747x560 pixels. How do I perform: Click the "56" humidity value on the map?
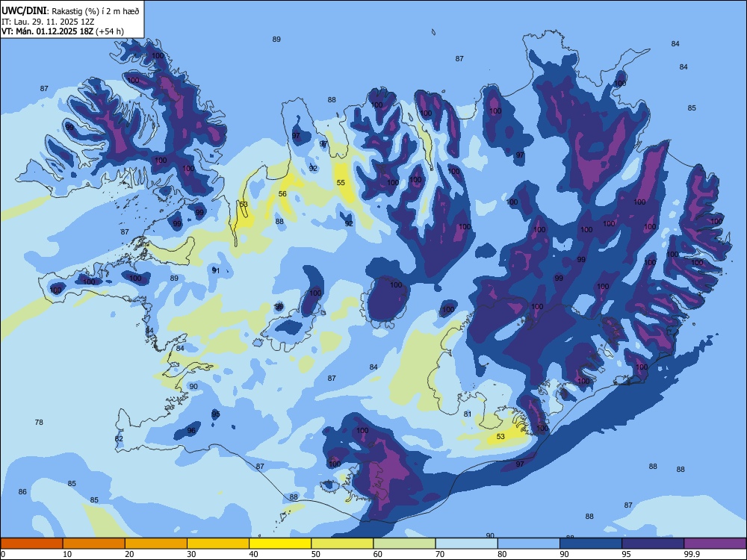tap(282, 194)
